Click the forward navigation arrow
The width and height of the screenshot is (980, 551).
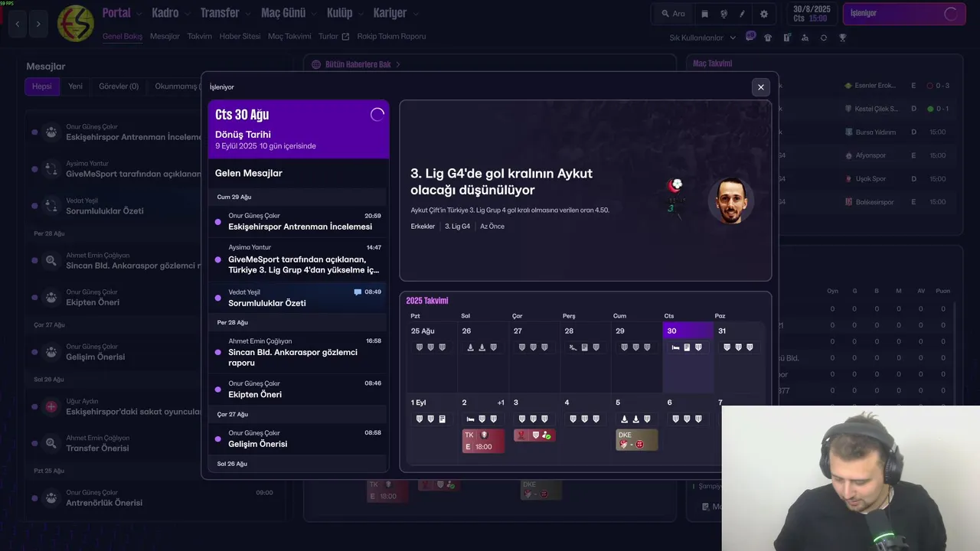click(38, 24)
